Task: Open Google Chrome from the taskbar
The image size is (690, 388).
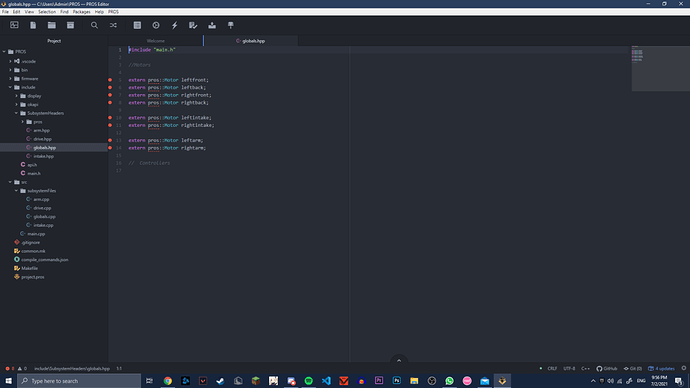Action: (x=168, y=381)
